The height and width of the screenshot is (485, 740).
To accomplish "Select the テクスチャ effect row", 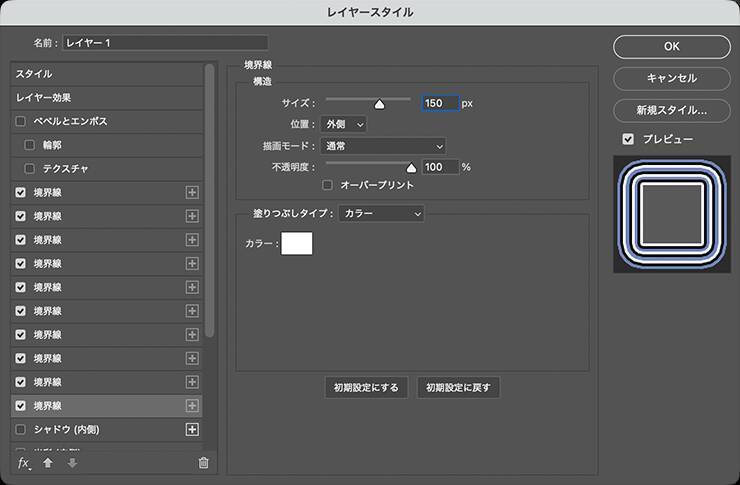I will pyautogui.click(x=107, y=168).
